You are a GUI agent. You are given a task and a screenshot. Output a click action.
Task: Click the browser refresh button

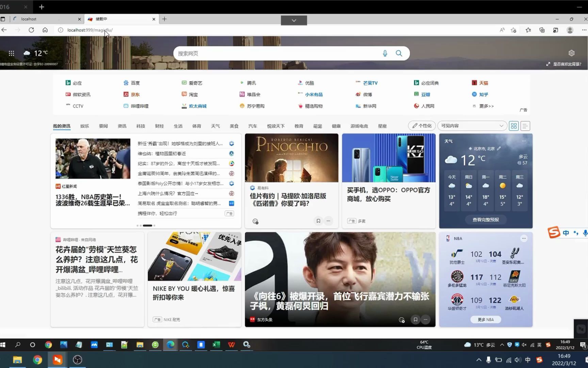(31, 30)
